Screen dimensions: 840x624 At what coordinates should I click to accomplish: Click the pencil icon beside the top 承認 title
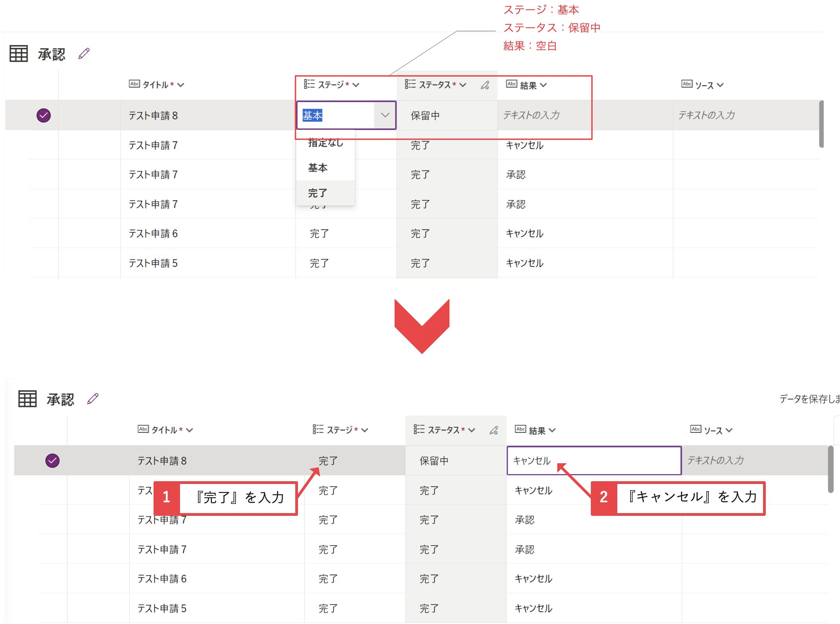pos(84,54)
